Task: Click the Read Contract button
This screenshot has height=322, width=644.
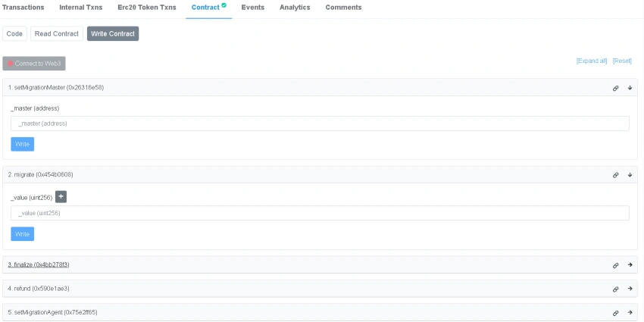Action: tap(57, 33)
